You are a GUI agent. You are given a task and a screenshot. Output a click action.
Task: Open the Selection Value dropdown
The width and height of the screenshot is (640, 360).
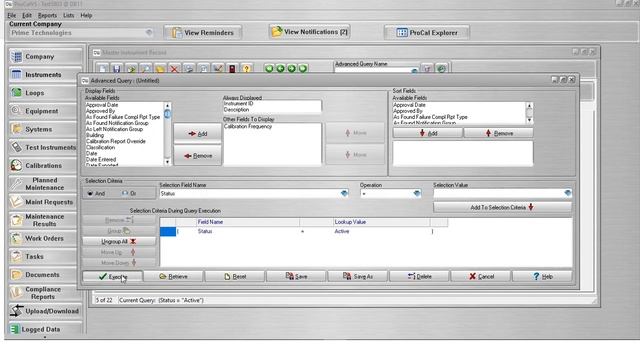click(567, 193)
